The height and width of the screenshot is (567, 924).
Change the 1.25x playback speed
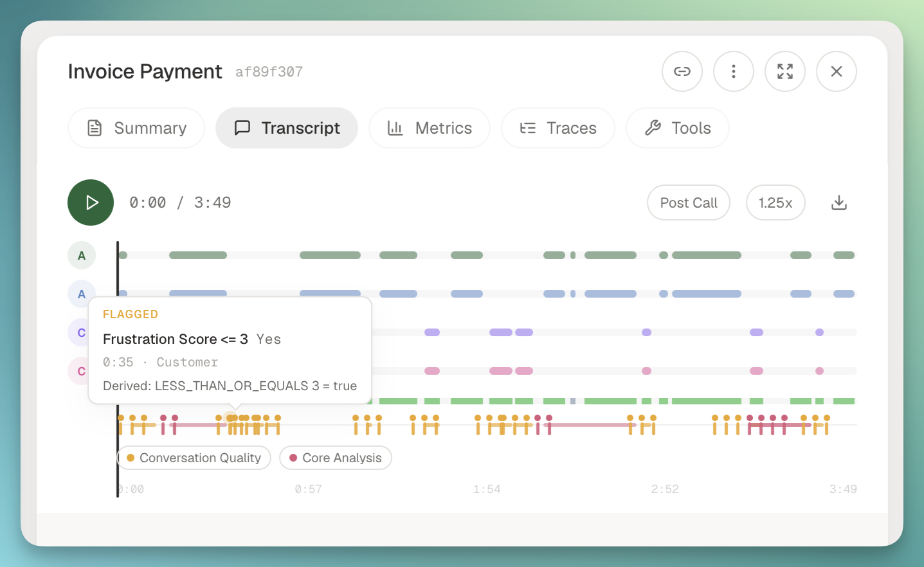click(x=775, y=203)
